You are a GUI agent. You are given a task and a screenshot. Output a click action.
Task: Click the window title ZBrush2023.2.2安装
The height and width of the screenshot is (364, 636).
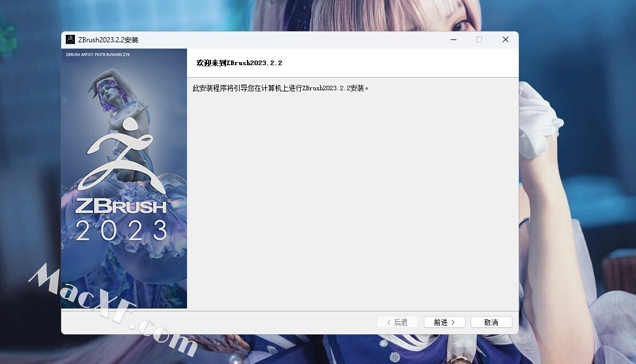[108, 40]
